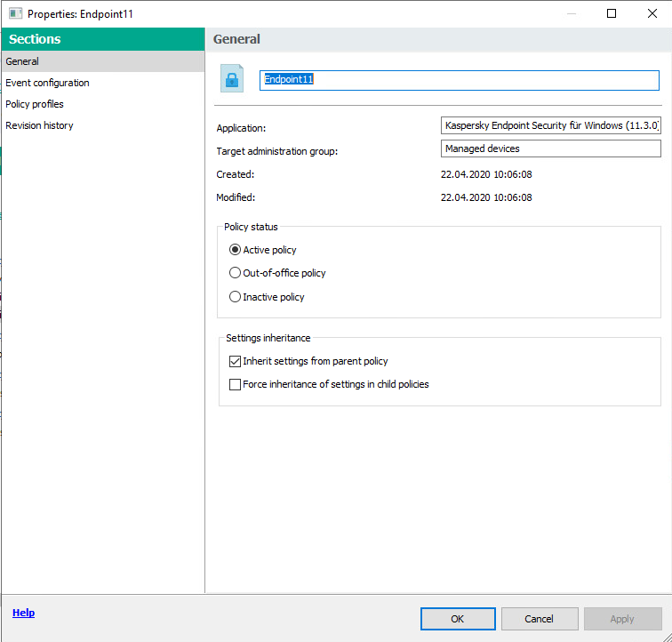Click the Modified date value 22.04.2020 10:06:08

486,197
